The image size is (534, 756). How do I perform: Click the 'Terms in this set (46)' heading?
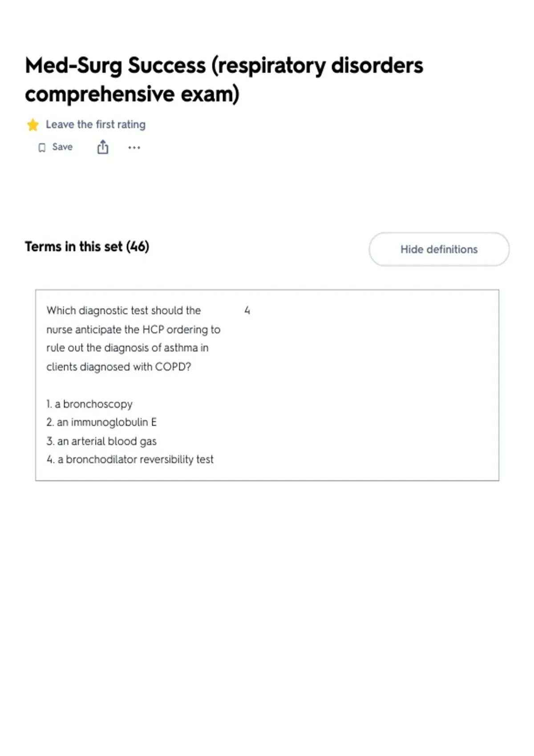click(87, 246)
